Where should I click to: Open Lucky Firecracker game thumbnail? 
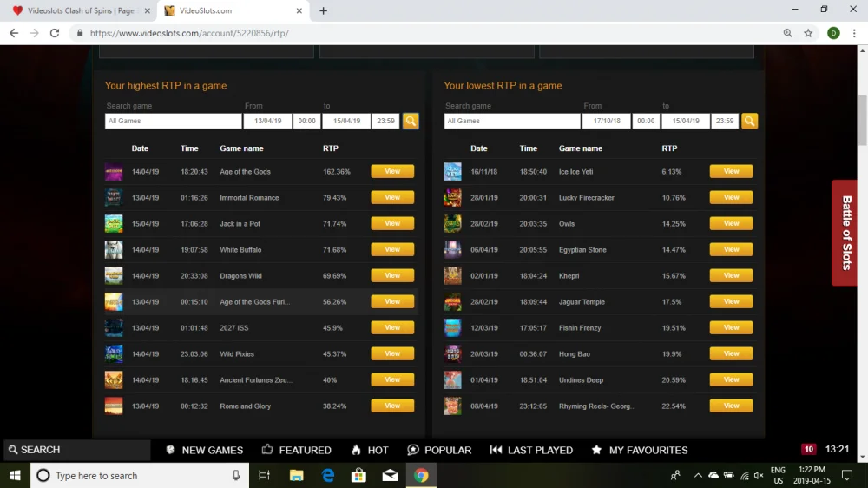pyautogui.click(x=452, y=198)
